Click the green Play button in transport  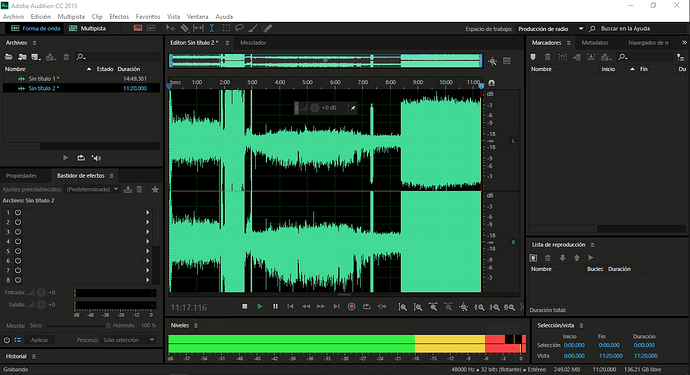(260, 306)
